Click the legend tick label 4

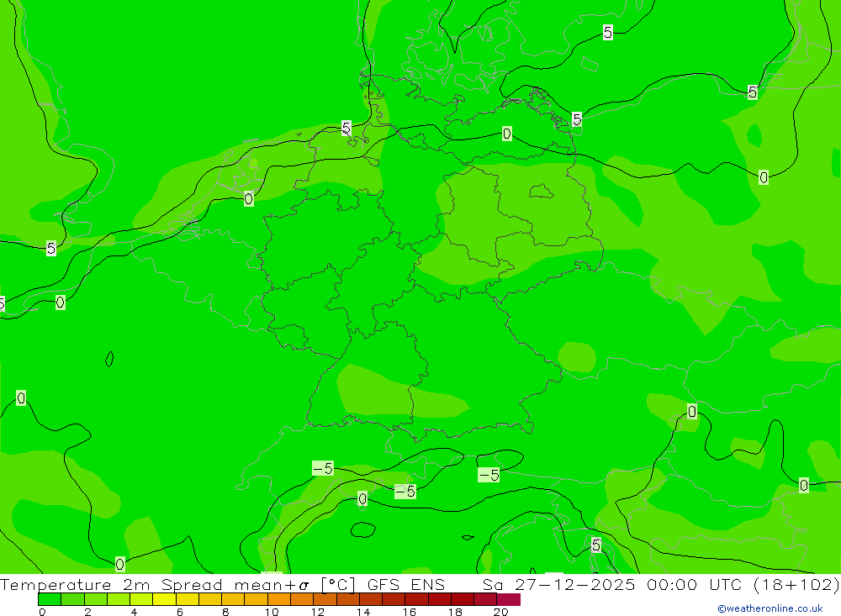click(134, 612)
